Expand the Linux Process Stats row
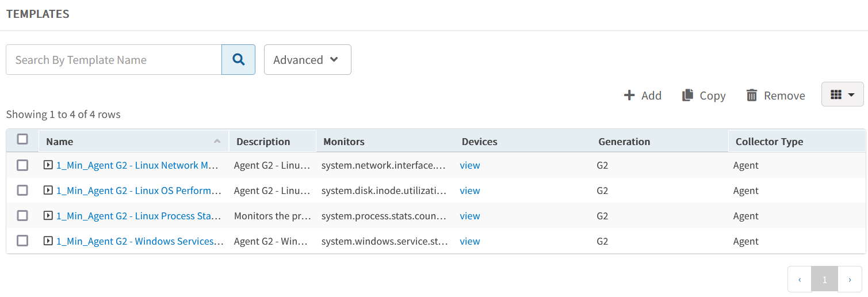This screenshot has width=868, height=297. pyautogui.click(x=48, y=216)
